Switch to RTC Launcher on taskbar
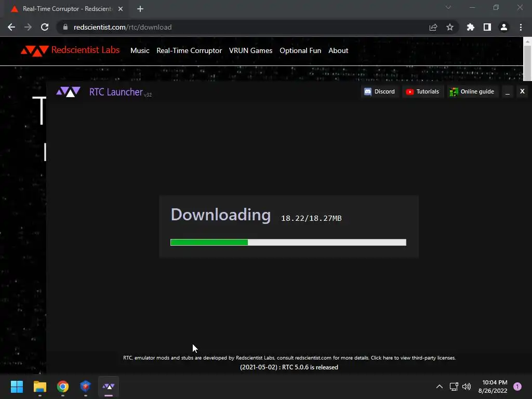Image resolution: width=532 pixels, height=399 pixels. click(x=109, y=387)
